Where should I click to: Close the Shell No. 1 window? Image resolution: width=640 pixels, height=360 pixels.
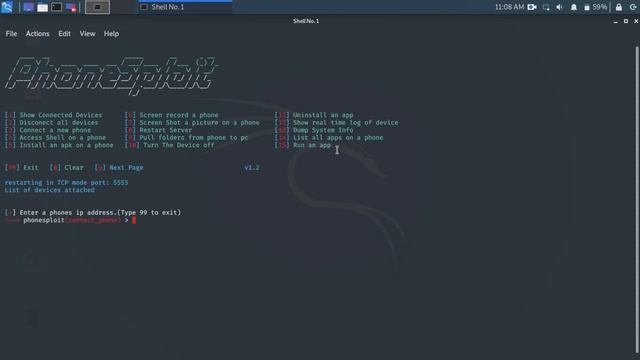[x=636, y=21]
